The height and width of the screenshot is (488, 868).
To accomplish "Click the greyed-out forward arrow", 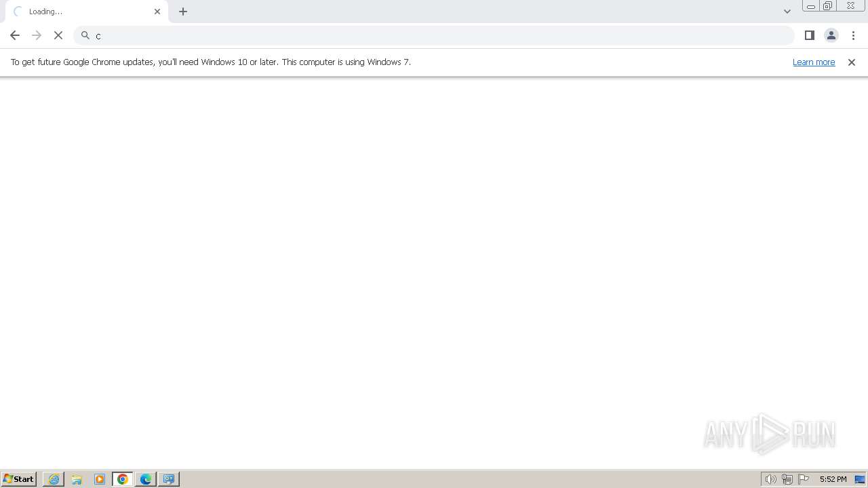I will click(37, 35).
